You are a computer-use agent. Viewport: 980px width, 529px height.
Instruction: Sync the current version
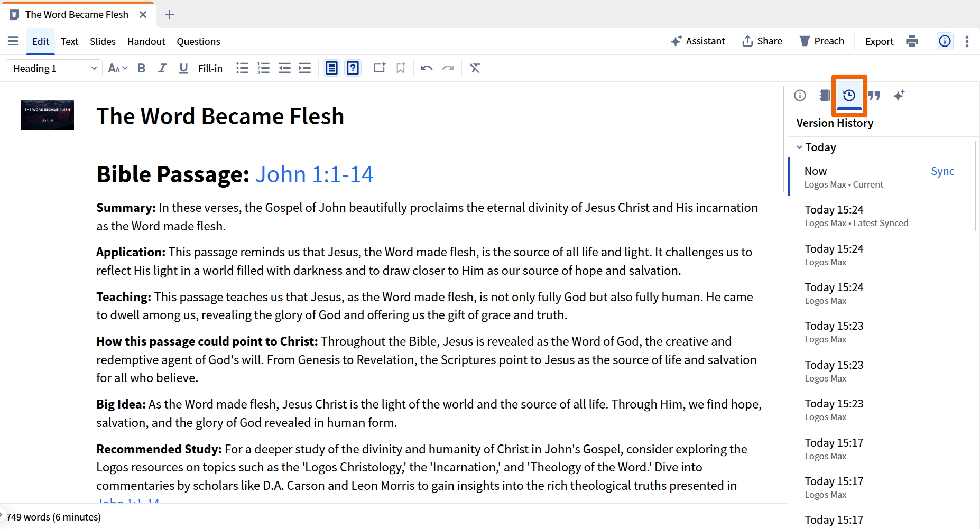tap(942, 171)
